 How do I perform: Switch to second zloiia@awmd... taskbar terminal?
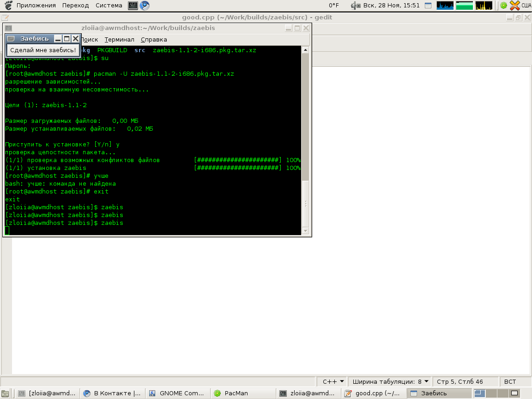coord(308,393)
